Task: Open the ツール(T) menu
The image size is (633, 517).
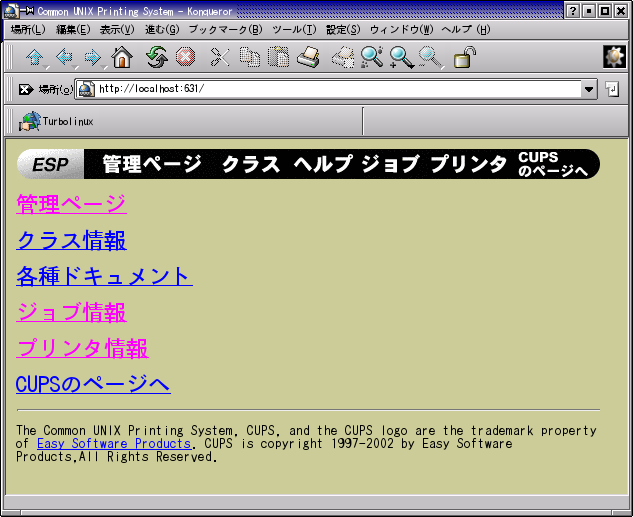Action: pos(294,29)
